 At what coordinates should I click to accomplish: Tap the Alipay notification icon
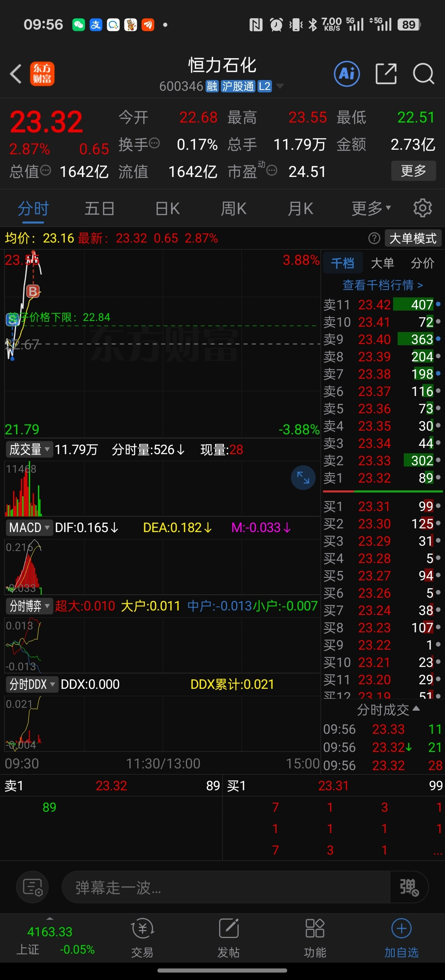click(96, 25)
